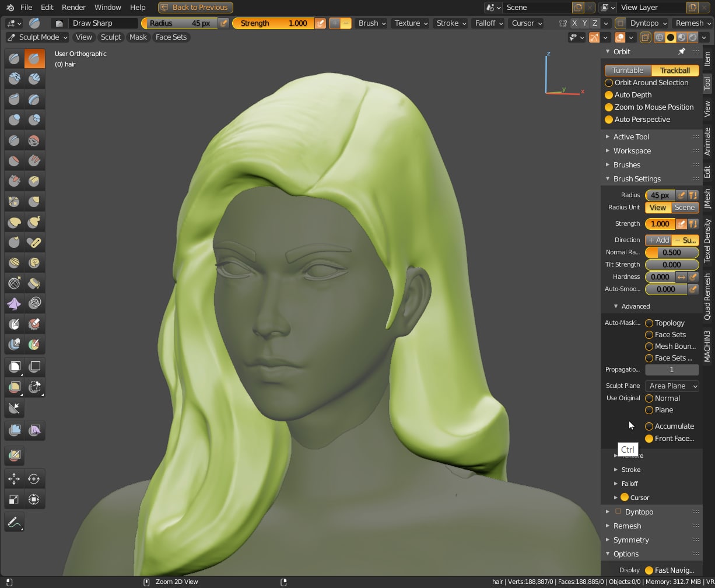Turn on Topology auto-masking

649,323
